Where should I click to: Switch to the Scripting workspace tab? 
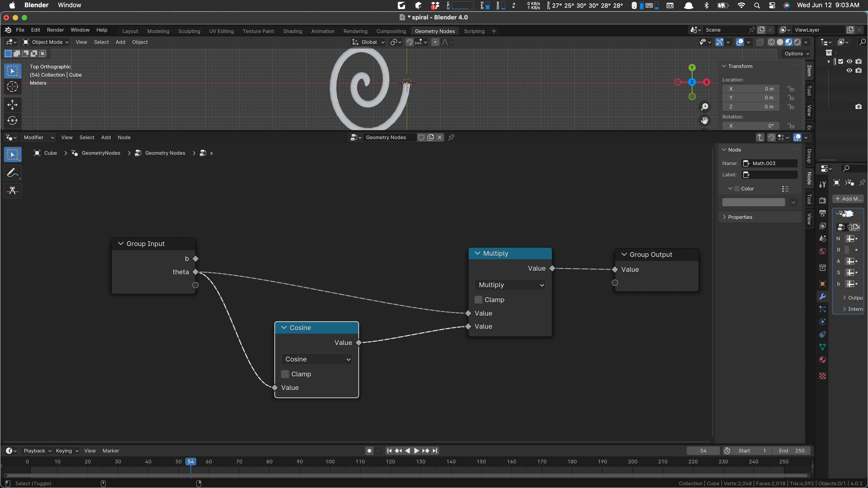point(474,31)
